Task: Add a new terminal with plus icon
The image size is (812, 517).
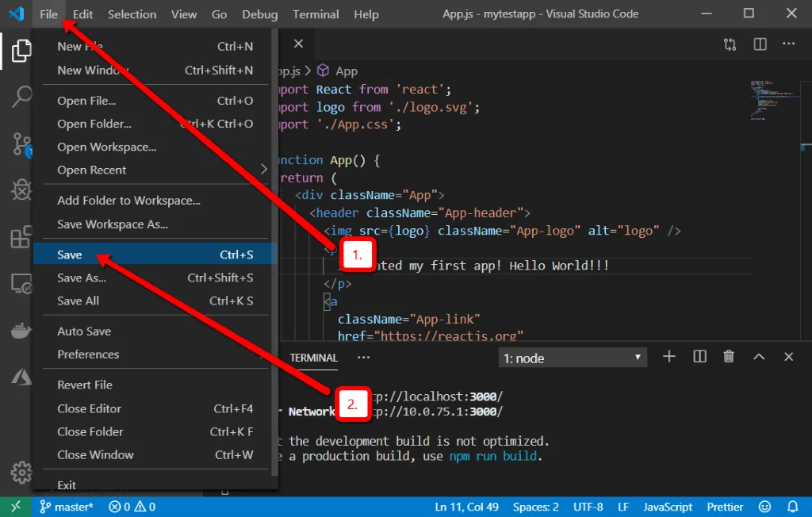Action: (669, 357)
